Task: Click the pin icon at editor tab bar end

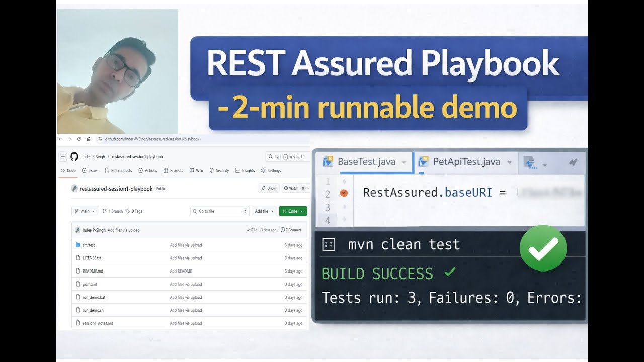Action: (573, 162)
